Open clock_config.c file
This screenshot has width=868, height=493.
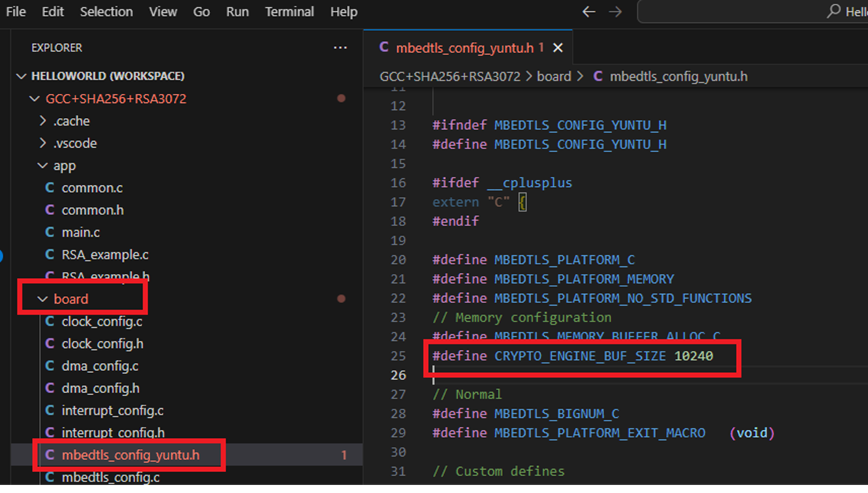[102, 321]
